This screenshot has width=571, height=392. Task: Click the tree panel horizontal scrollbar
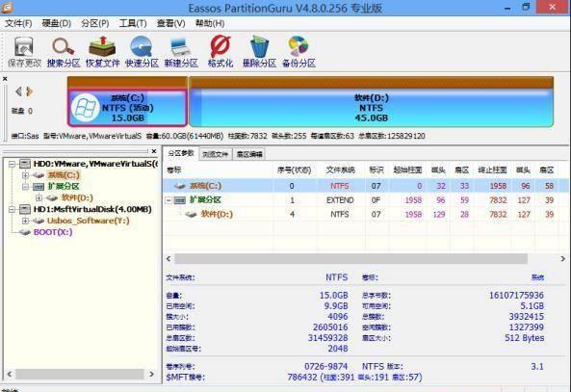point(79,374)
